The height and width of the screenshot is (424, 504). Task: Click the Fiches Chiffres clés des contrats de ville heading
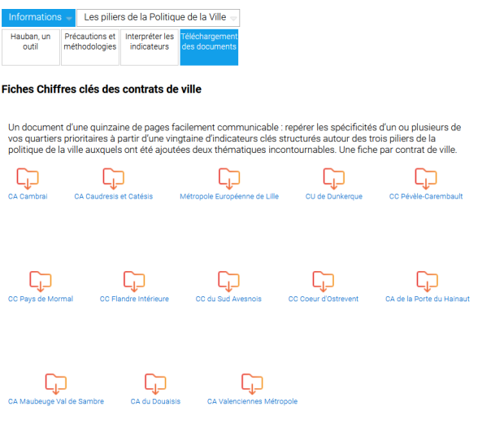click(x=102, y=89)
